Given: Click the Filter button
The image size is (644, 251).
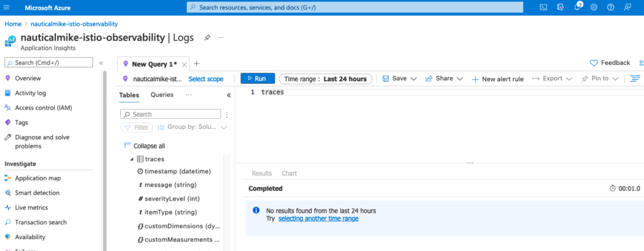Looking at the screenshot, I should [136, 127].
